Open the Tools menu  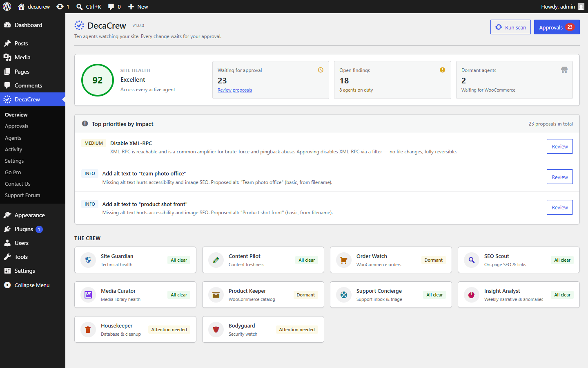point(33,257)
